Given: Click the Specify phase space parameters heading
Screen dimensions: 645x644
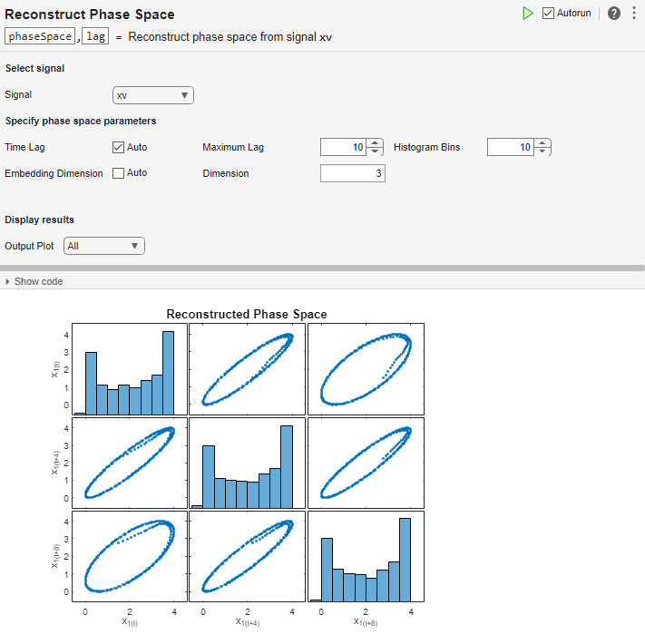Looking at the screenshot, I should click(81, 121).
